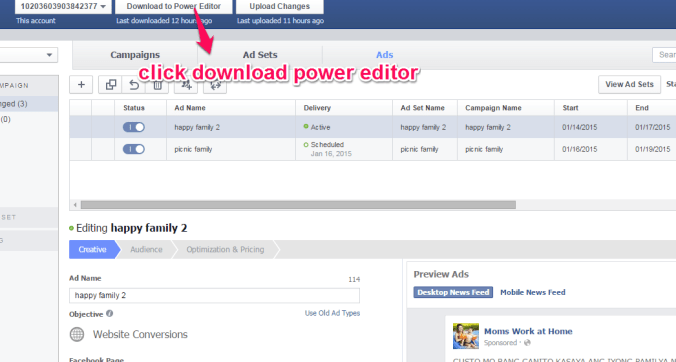Select the Optimization & Pricing step tab

tap(225, 250)
